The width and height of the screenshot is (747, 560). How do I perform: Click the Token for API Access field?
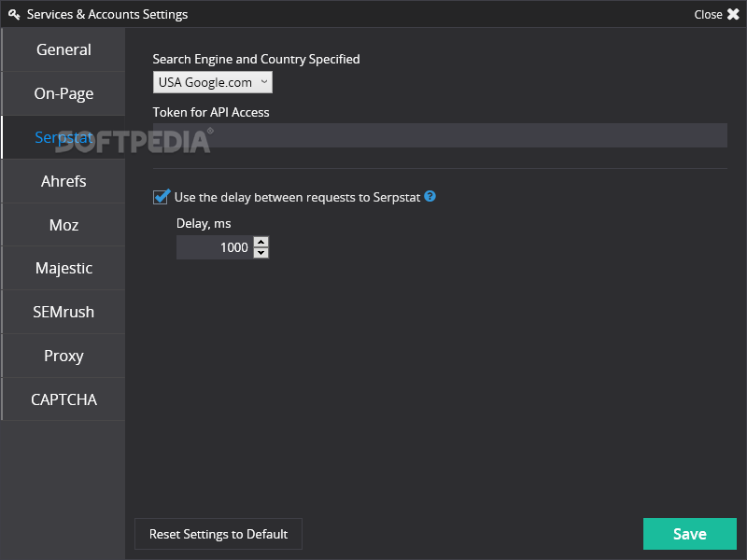click(x=440, y=135)
